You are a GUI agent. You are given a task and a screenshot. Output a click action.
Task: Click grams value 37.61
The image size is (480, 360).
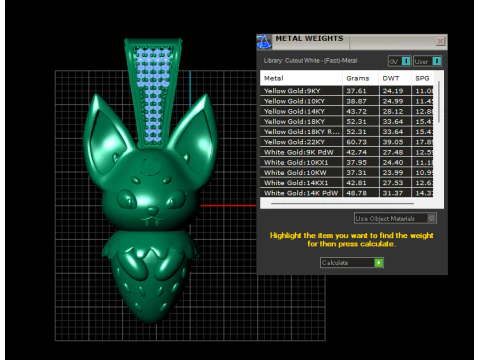(x=356, y=91)
